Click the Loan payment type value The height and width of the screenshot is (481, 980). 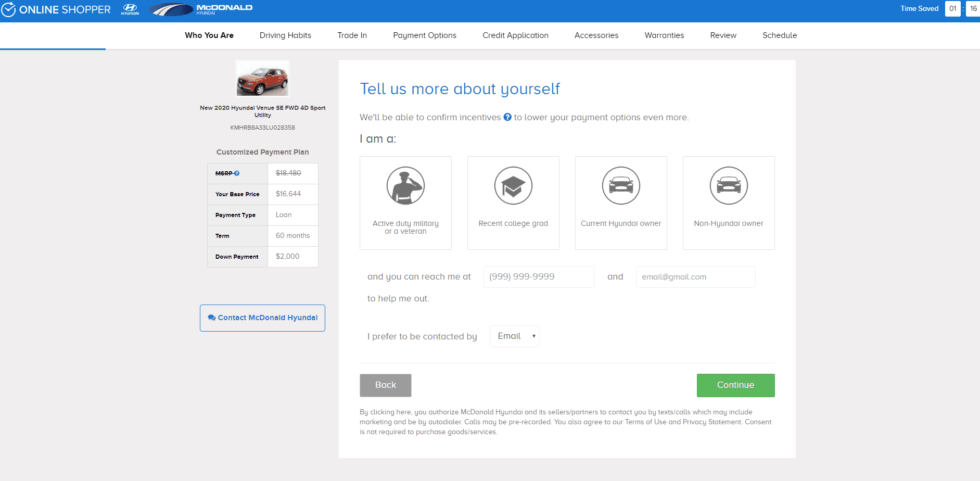[x=284, y=215]
